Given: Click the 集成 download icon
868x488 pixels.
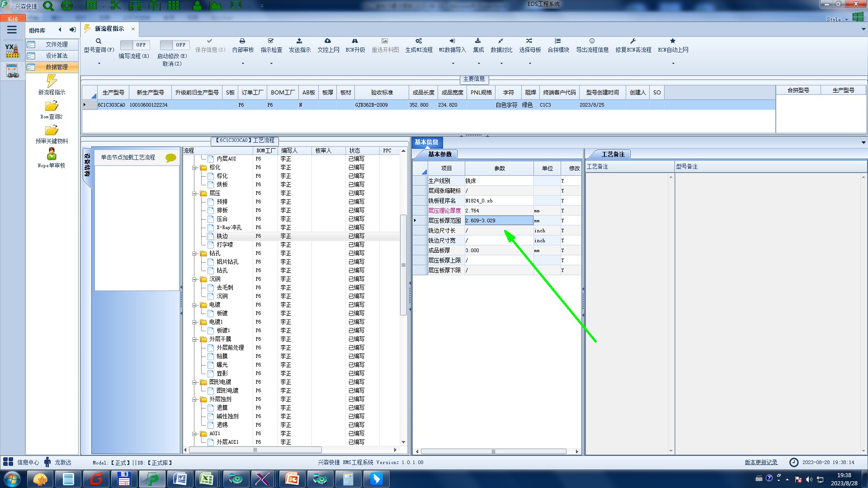Looking at the screenshot, I should point(478,41).
